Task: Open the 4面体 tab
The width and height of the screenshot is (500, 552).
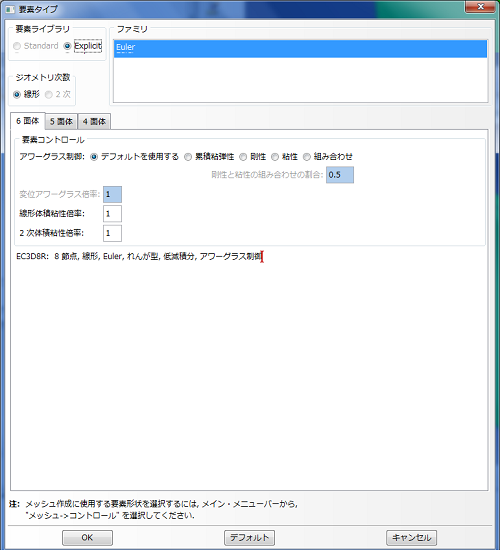Action: pos(94,121)
